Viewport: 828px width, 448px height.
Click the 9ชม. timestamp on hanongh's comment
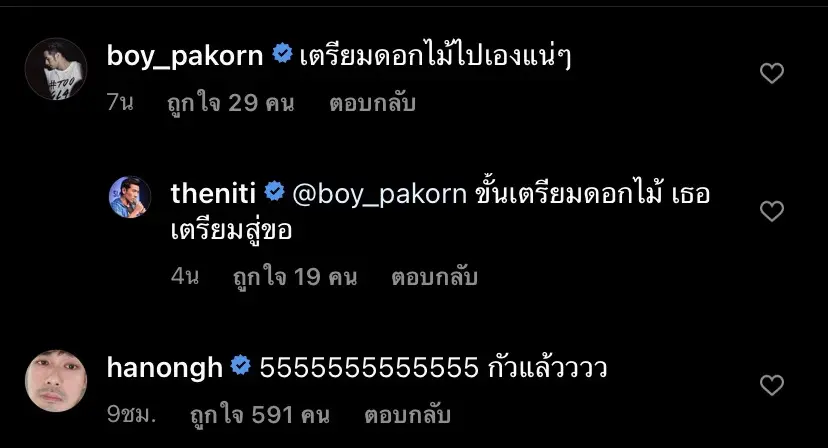pos(131,414)
